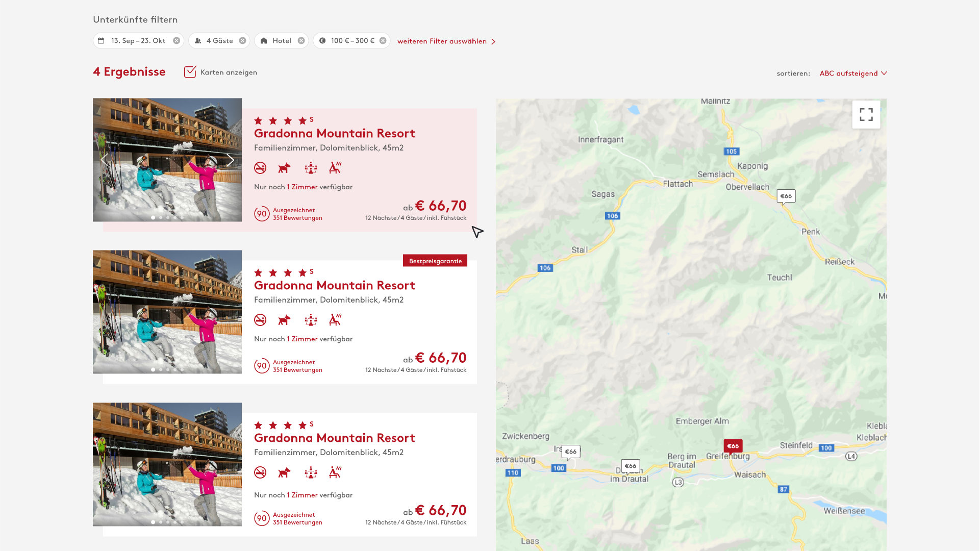
Task: Click previous image arrow on first hotel photo
Action: click(104, 160)
